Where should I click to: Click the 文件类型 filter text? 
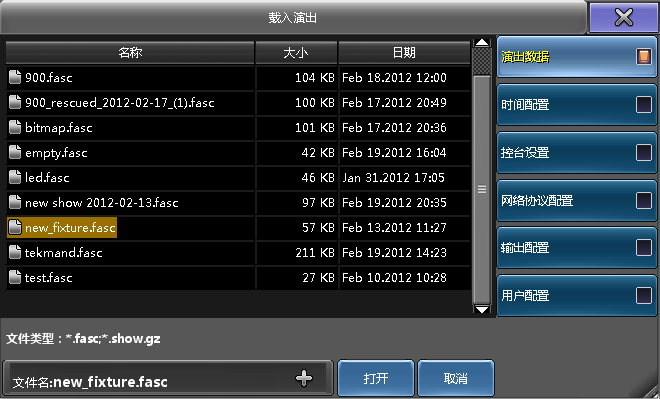click(83, 338)
